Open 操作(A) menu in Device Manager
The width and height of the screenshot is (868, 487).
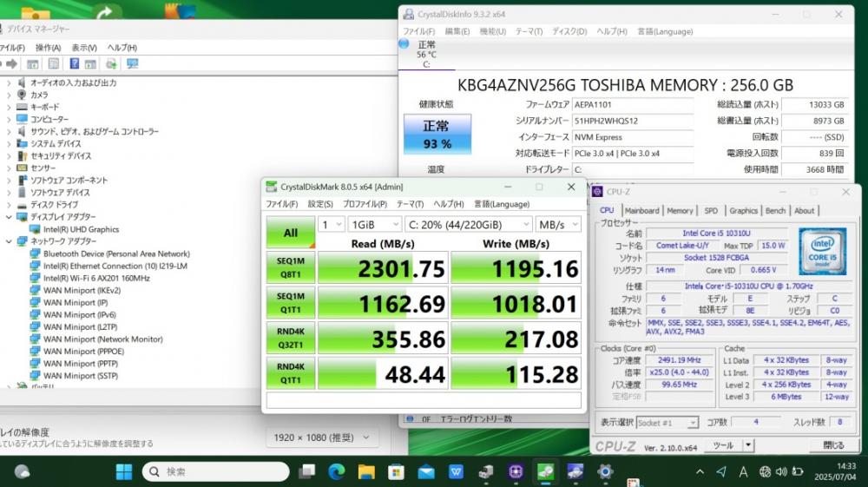click(48, 48)
